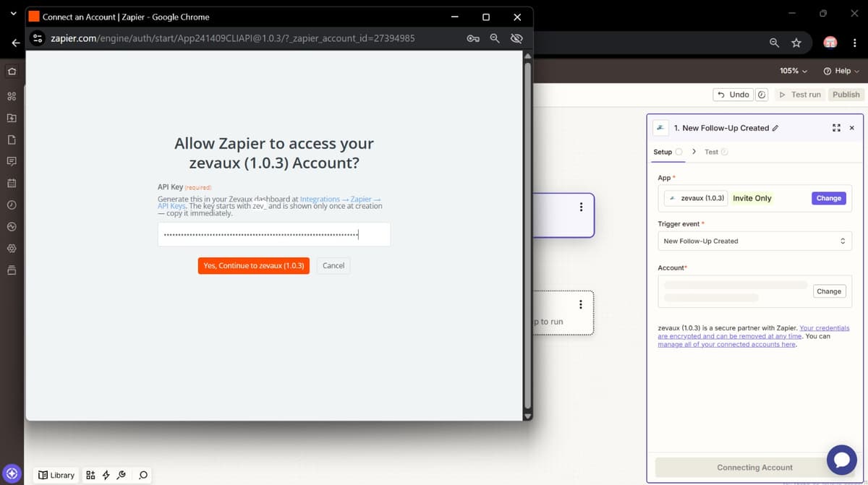Open the tab search chevron at top left
The height and width of the screenshot is (485, 868).
tap(13, 14)
